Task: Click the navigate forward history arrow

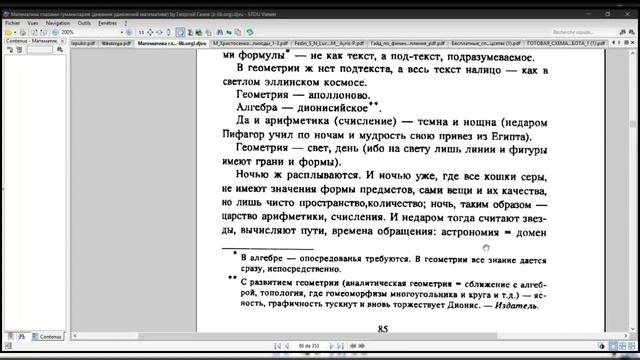Action: 362,346
